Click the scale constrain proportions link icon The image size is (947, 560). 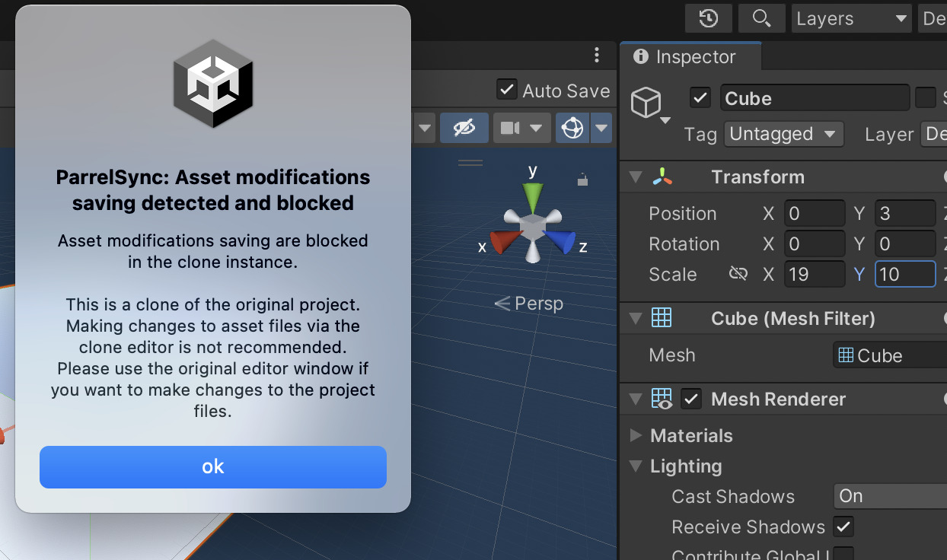(737, 274)
